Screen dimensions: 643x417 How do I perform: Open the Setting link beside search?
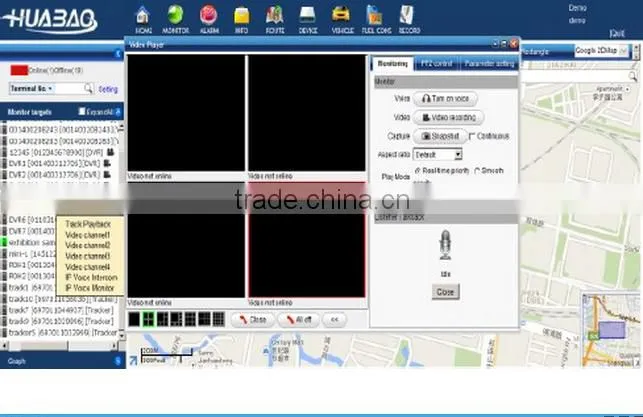[x=108, y=89]
